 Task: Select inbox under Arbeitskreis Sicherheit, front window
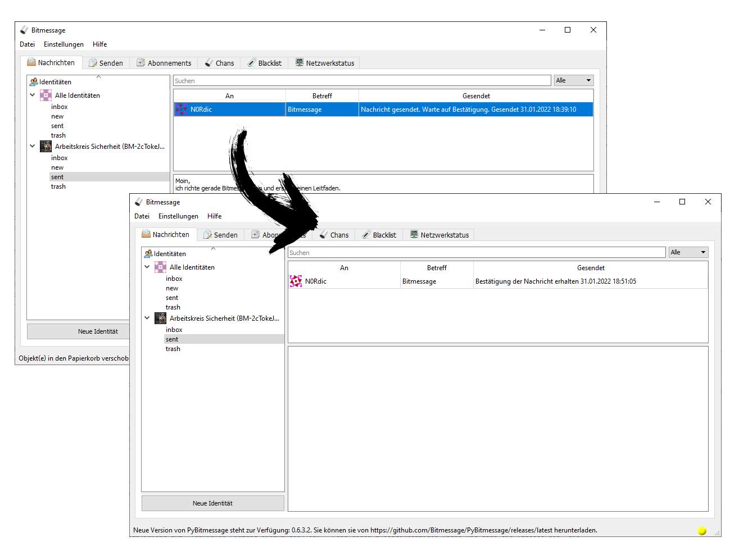pos(174,330)
